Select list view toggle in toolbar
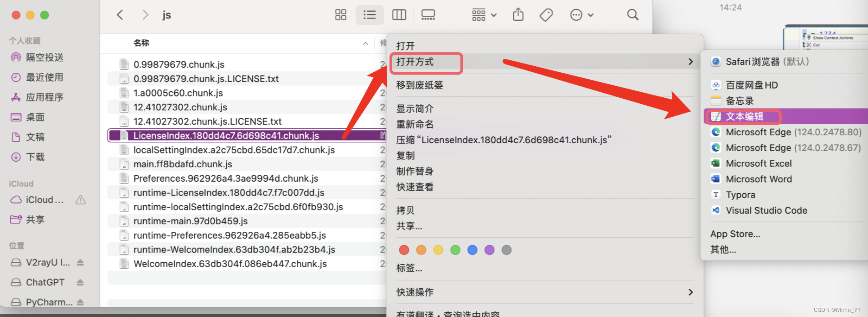 [x=370, y=15]
